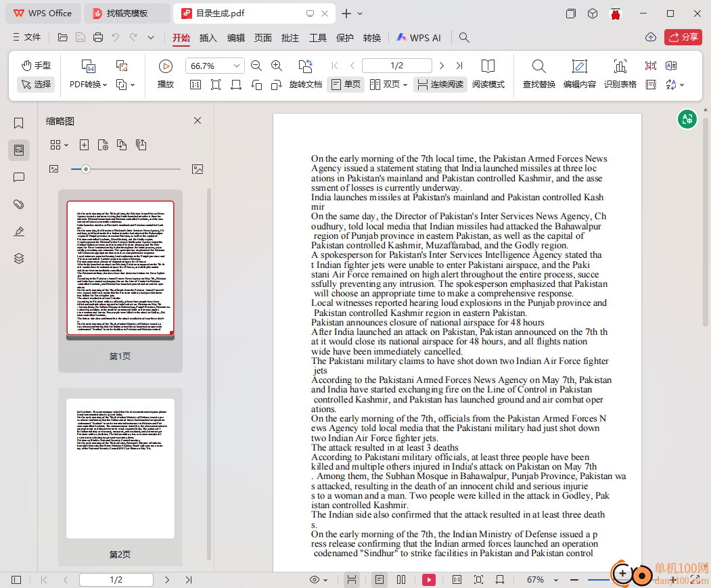Viewport: 711px width, 588px height.
Task: Open the signature pen panel in sidebar
Action: coord(18,231)
